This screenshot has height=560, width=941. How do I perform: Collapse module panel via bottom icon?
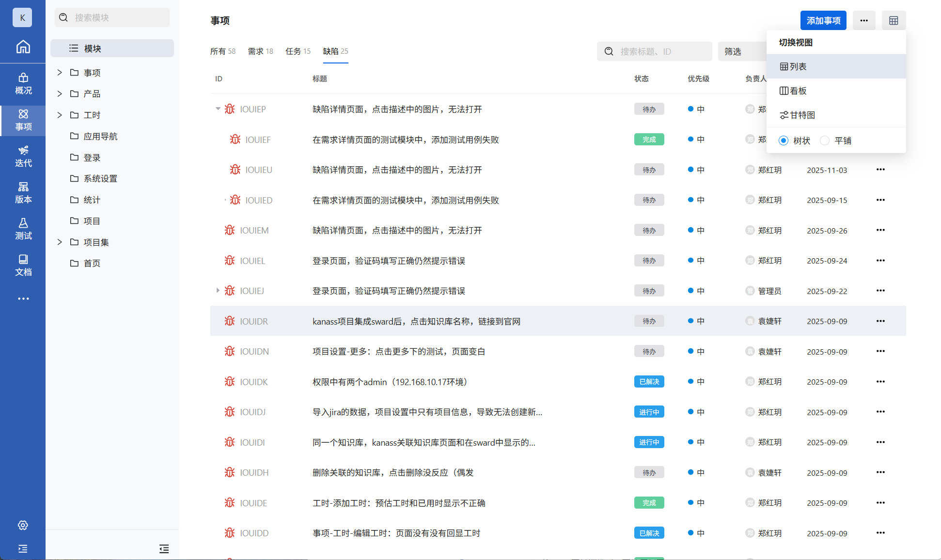164,548
